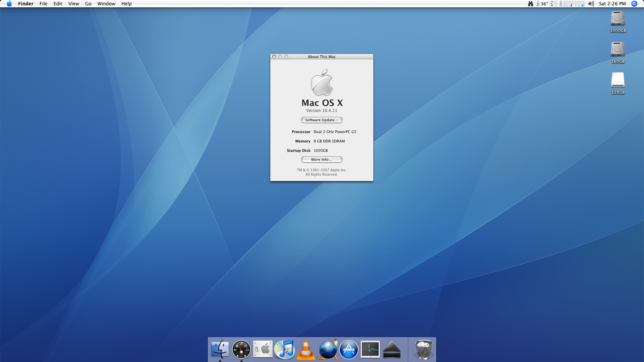Click the 8 GB DDR SDRAM memory value
This screenshot has width=644, height=362.
click(x=329, y=141)
